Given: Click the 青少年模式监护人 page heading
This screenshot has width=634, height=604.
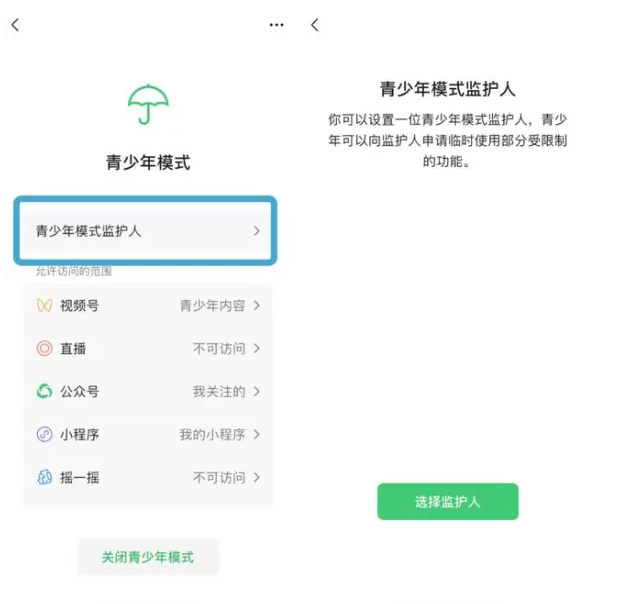Looking at the screenshot, I should click(448, 89).
